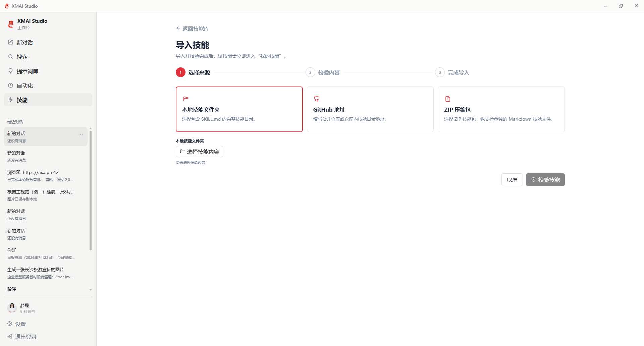This screenshot has width=644, height=346.
Task: Open the 哈喽 conversation
Action: pos(46,289)
